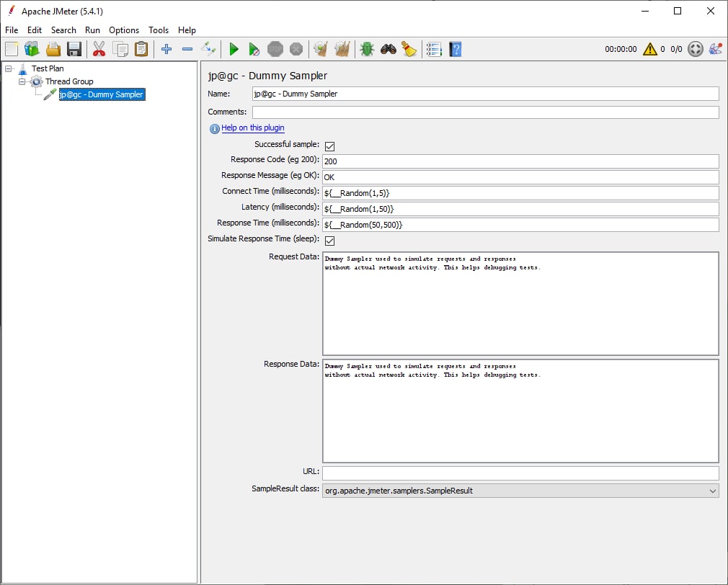Select Thread Group in the tree
The image size is (728, 585).
[x=69, y=81]
